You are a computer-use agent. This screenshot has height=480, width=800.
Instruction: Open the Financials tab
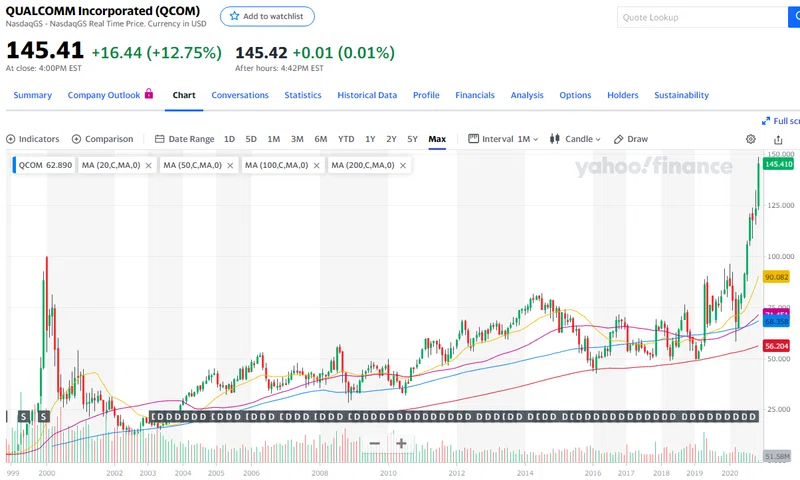(474, 95)
